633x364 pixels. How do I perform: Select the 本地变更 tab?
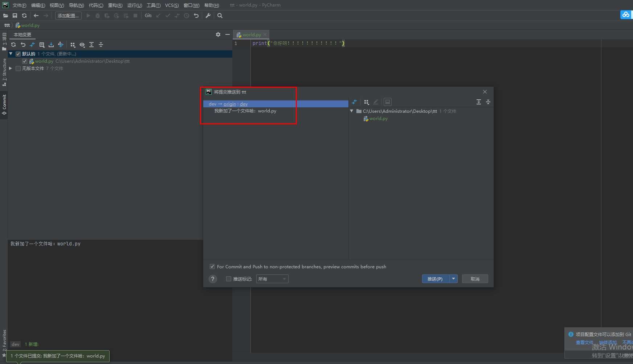pyautogui.click(x=23, y=34)
